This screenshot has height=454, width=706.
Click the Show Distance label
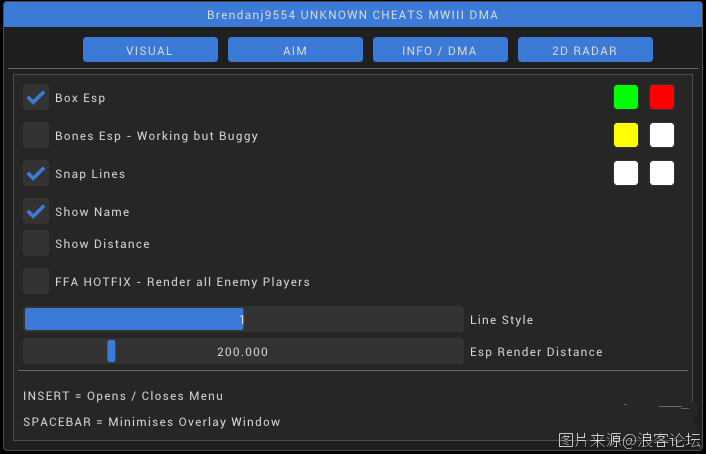coord(102,244)
